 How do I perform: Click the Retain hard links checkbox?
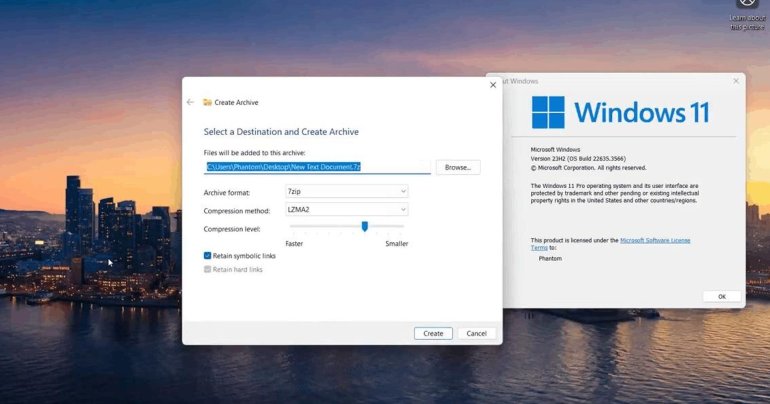[207, 269]
